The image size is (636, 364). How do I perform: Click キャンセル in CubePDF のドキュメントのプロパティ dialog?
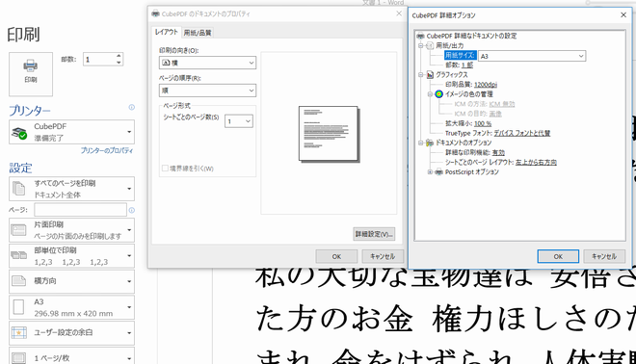383,256
